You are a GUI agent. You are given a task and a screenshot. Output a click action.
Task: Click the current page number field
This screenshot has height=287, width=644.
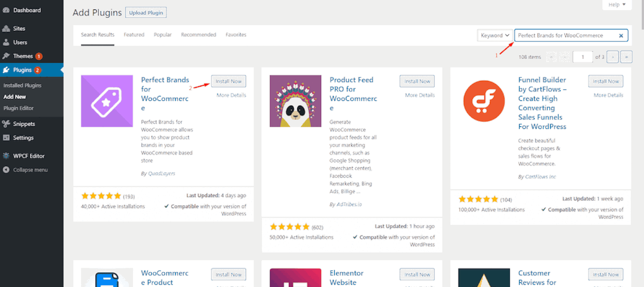pos(583,57)
